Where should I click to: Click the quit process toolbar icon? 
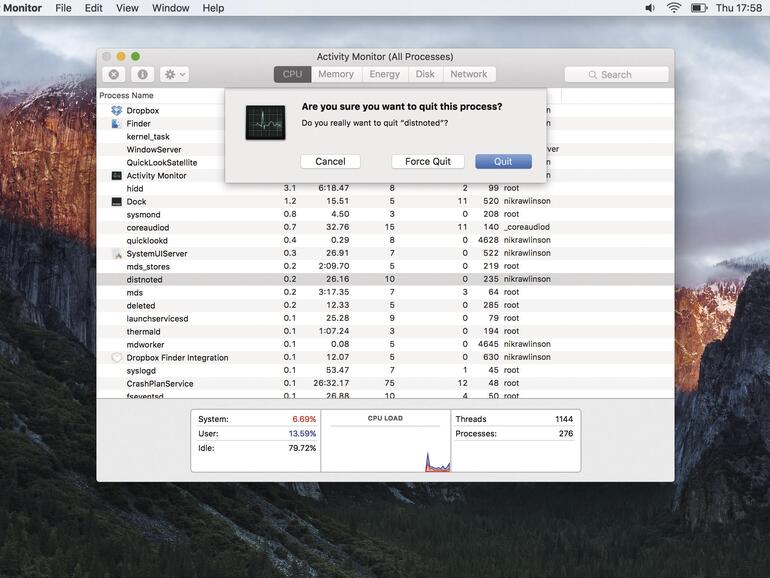(x=114, y=74)
